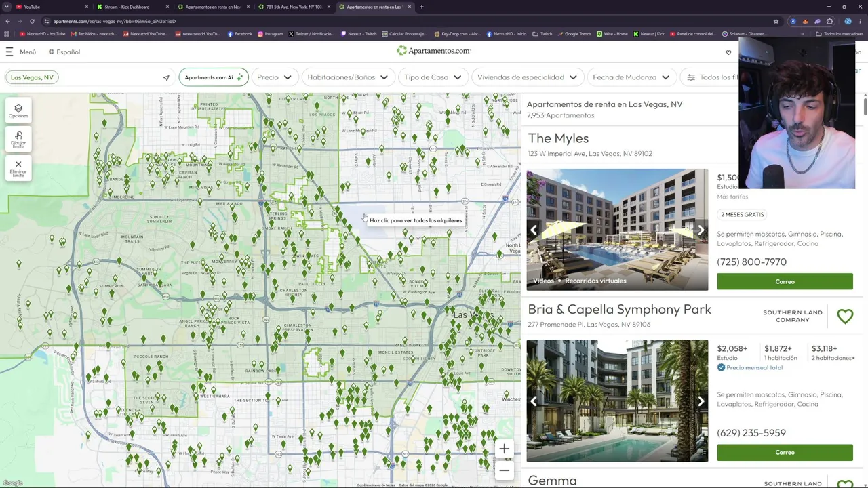Expand the Fecha de Mudanza dropdown

pos(631,77)
